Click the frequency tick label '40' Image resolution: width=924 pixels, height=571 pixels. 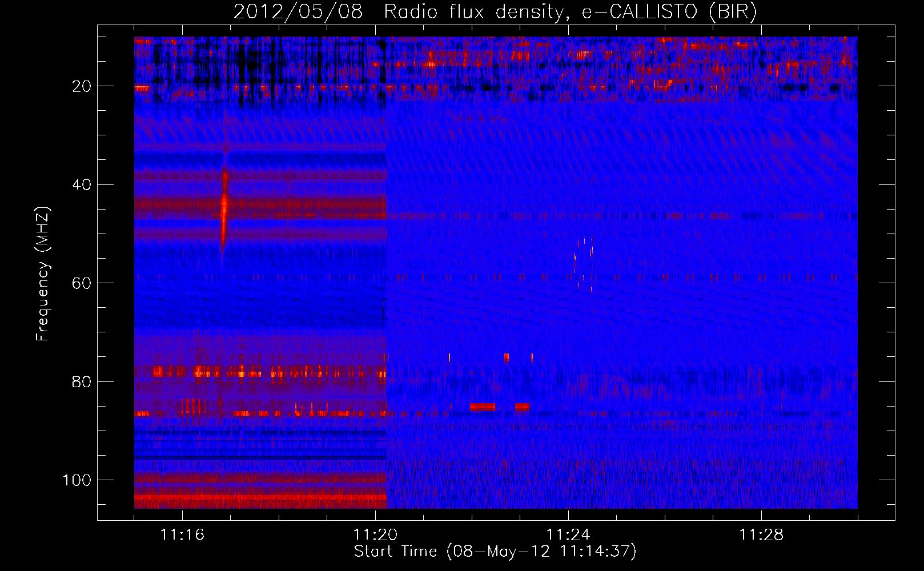click(x=82, y=185)
